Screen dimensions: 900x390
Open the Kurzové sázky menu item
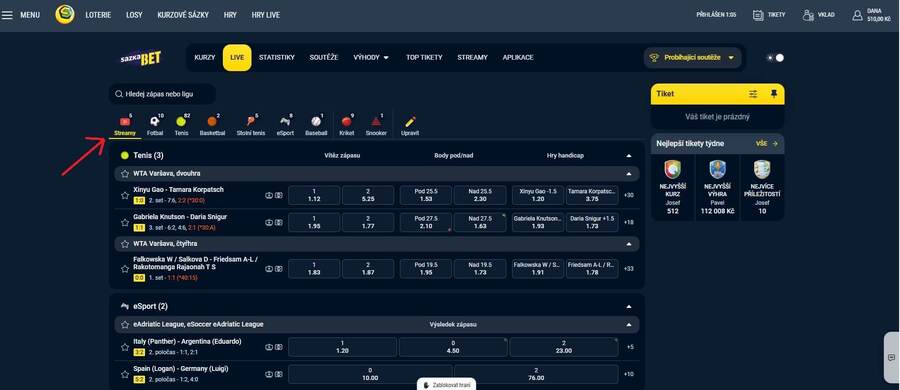[x=183, y=15]
